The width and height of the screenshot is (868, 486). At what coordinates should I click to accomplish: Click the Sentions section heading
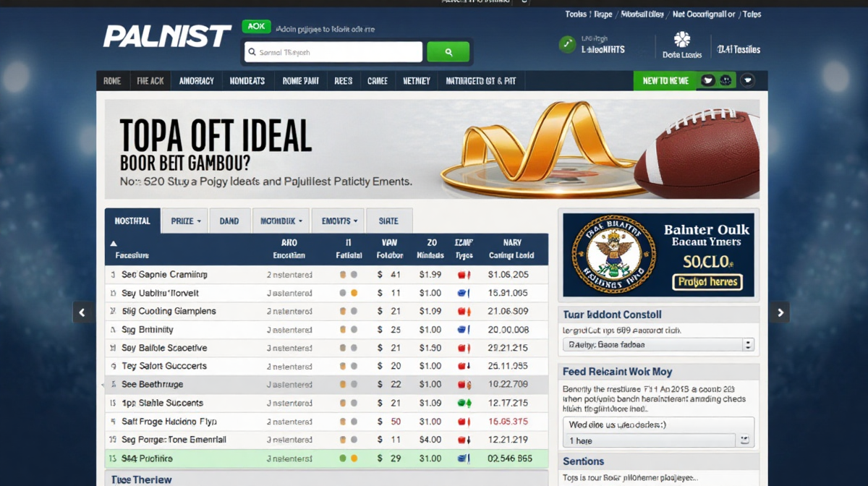tap(583, 461)
